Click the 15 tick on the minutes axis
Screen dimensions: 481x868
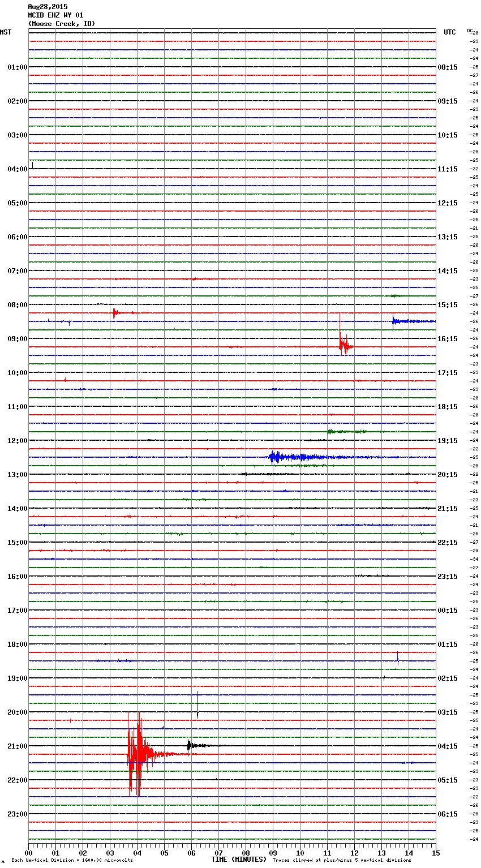pos(436,853)
